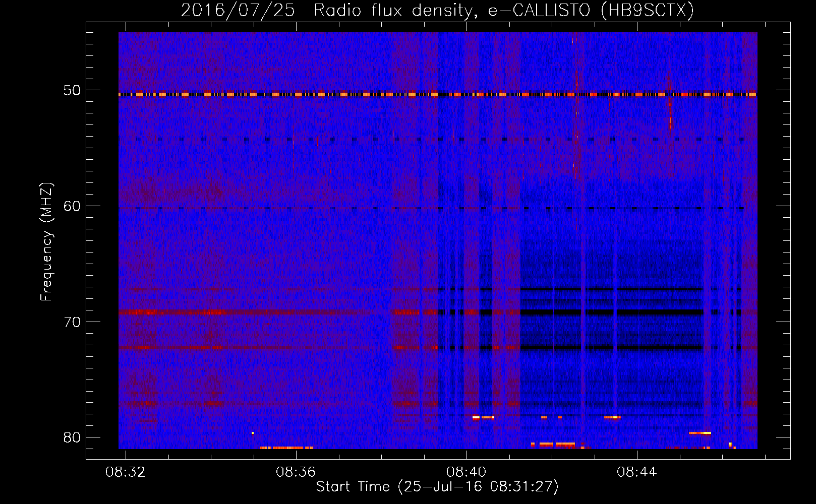Click the 80 frequency tick label

click(x=72, y=437)
